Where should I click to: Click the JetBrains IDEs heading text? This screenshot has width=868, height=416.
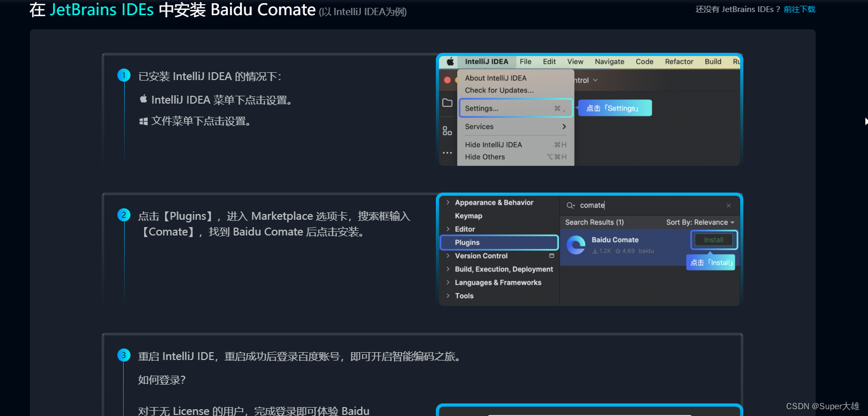click(x=102, y=10)
